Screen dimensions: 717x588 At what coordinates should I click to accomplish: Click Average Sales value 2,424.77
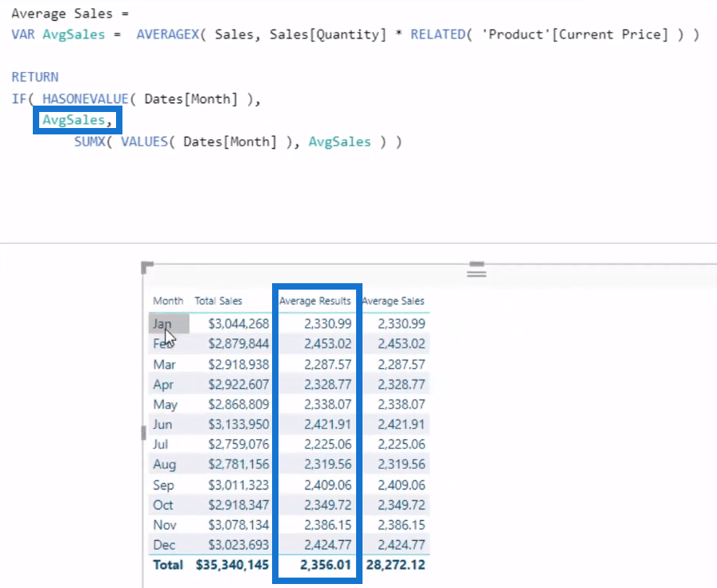pyautogui.click(x=402, y=545)
